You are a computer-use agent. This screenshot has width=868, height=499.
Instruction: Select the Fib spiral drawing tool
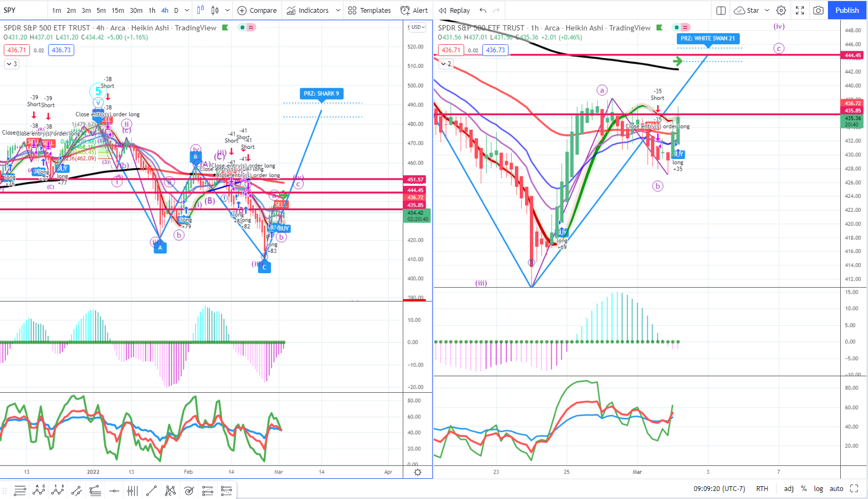tap(189, 490)
